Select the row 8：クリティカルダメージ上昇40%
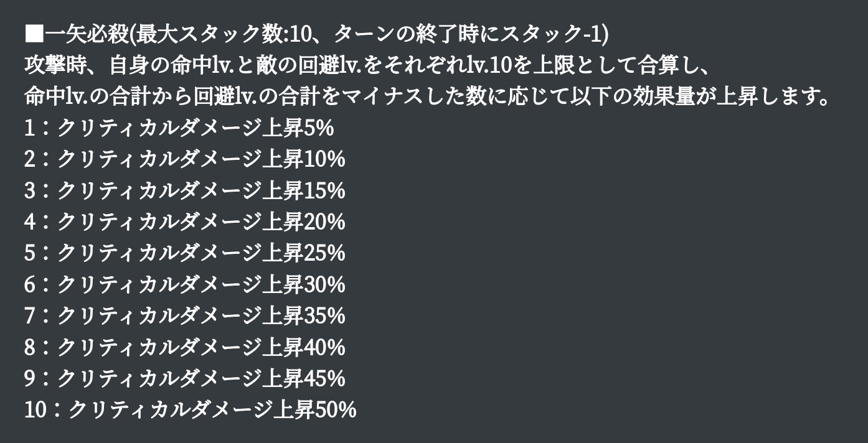The height and width of the screenshot is (443, 868). click(184, 347)
